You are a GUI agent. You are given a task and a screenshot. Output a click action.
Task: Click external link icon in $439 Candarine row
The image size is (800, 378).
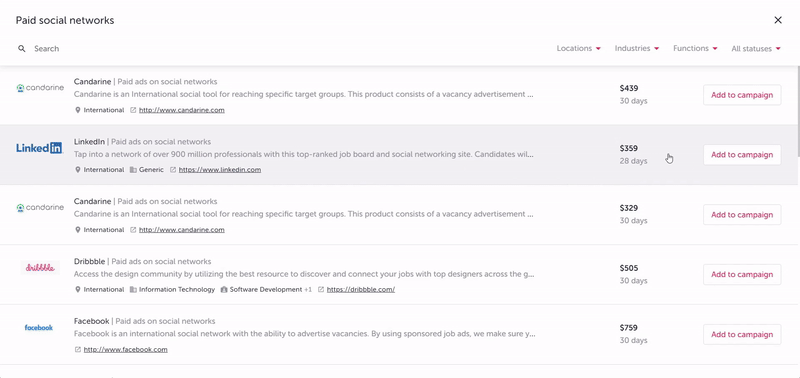point(133,110)
